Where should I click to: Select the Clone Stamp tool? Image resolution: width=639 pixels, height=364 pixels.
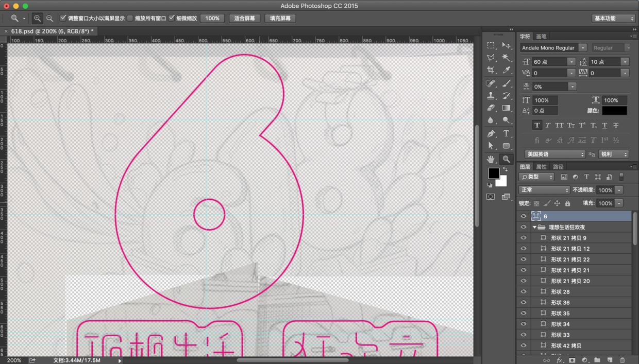pos(491,96)
